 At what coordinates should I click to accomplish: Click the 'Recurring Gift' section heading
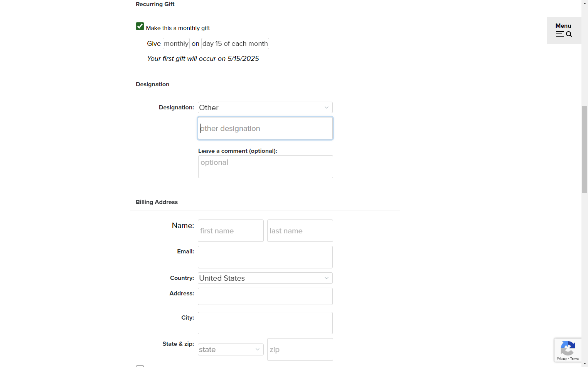pos(155,4)
